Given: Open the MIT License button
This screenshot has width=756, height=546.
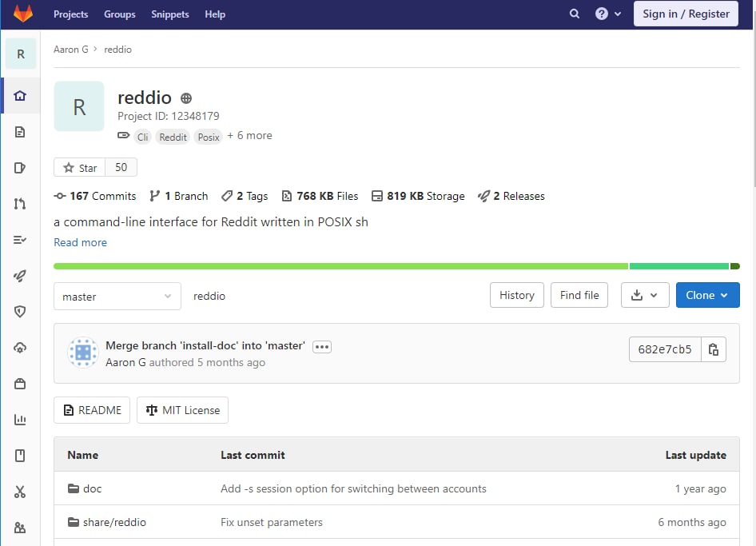Looking at the screenshot, I should click(x=183, y=410).
